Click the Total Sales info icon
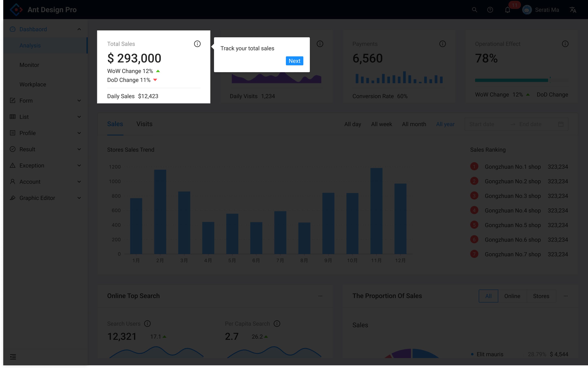Viewport: 588px width, 369px height. tap(197, 44)
